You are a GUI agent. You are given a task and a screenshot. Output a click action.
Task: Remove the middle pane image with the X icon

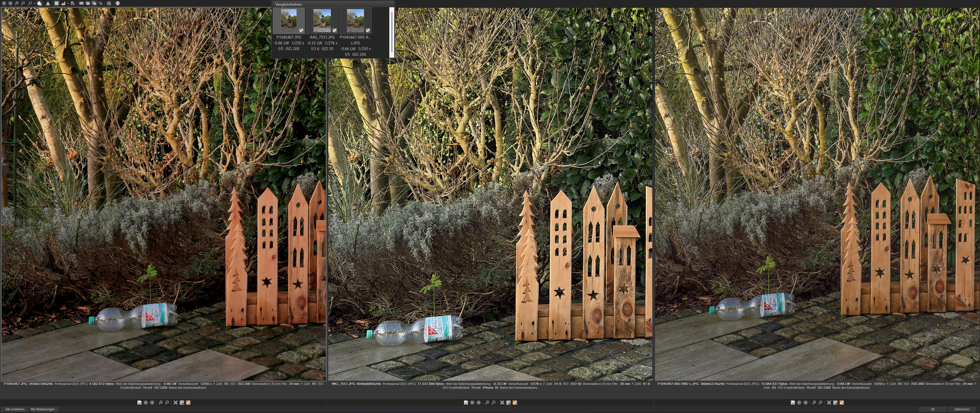click(x=502, y=402)
